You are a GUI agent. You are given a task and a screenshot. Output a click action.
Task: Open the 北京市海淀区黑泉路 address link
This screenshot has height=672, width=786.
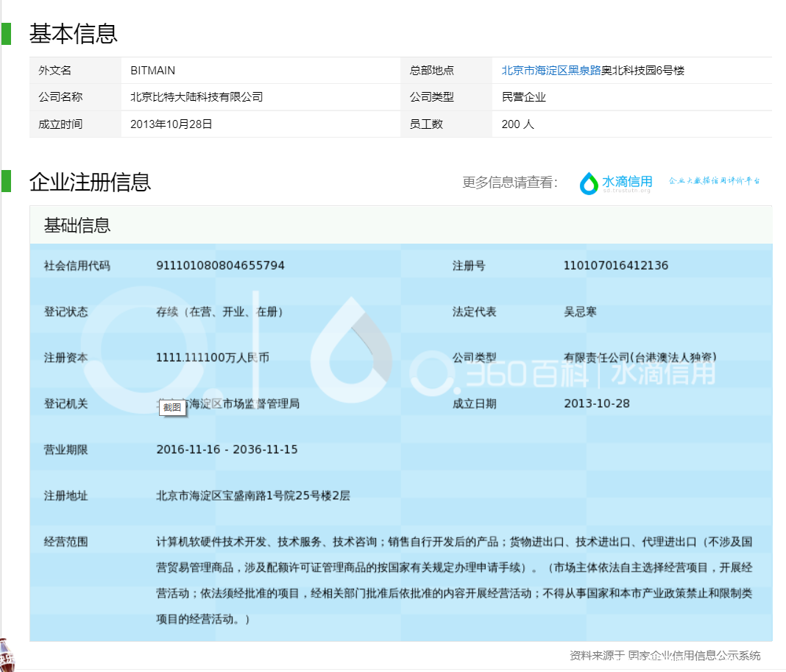coord(551,71)
